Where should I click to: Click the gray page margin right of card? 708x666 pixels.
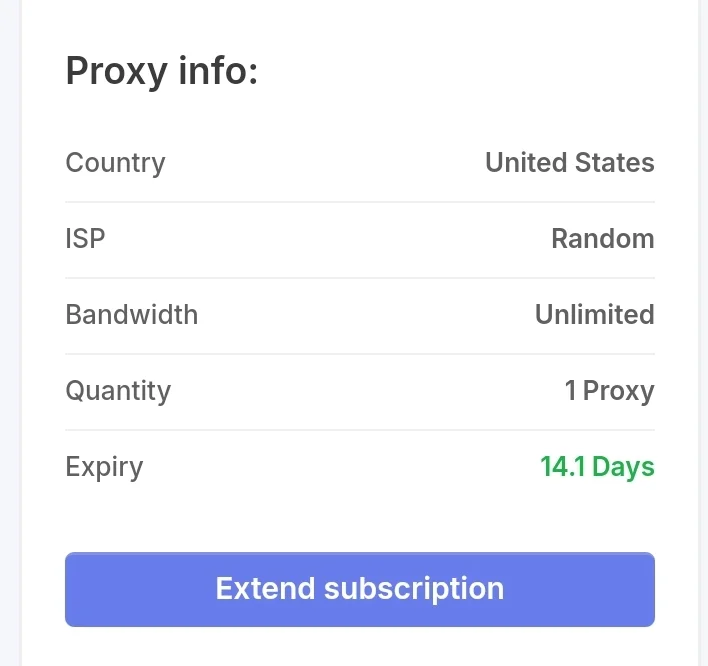(703, 333)
